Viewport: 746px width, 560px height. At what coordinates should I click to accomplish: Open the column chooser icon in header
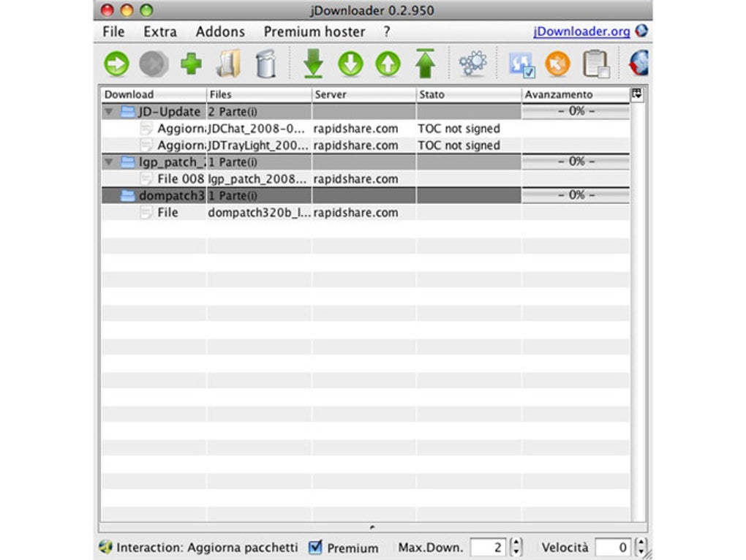[637, 94]
